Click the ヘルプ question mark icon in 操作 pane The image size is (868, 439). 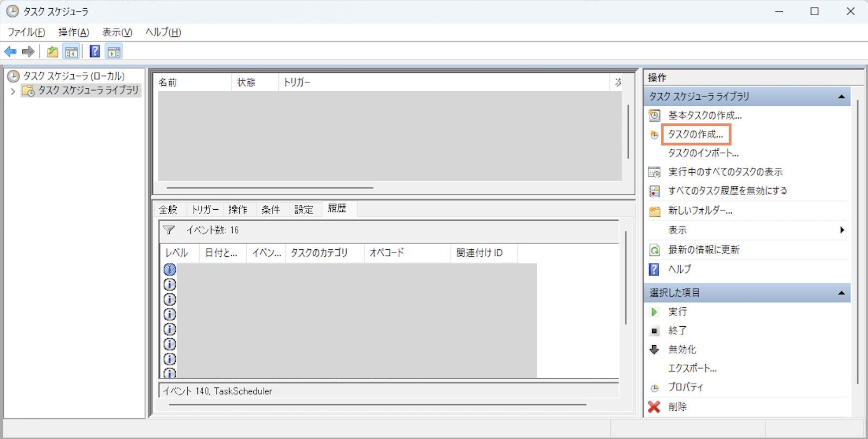654,269
